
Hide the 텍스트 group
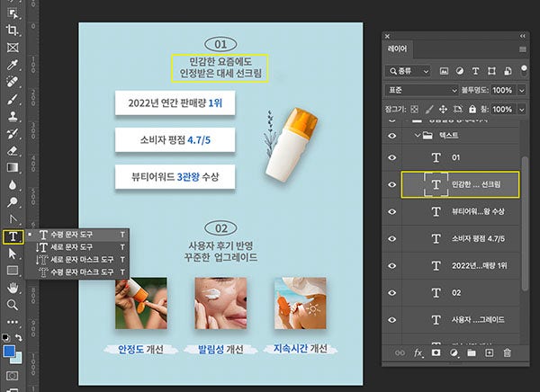coord(391,136)
